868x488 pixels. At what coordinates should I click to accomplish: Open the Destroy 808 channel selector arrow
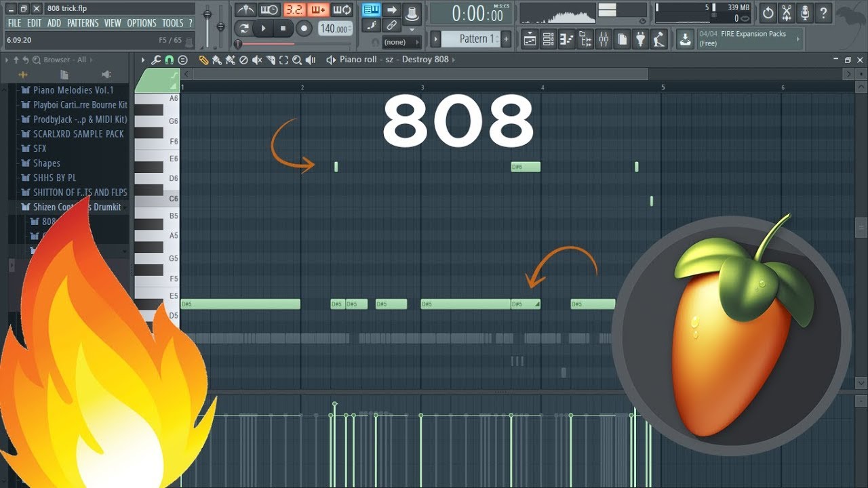pos(453,60)
